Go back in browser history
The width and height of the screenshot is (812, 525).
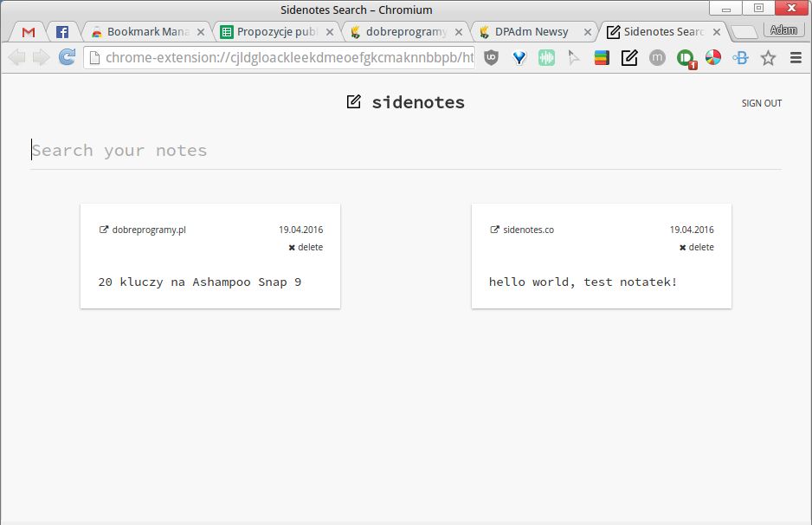pyautogui.click(x=17, y=57)
